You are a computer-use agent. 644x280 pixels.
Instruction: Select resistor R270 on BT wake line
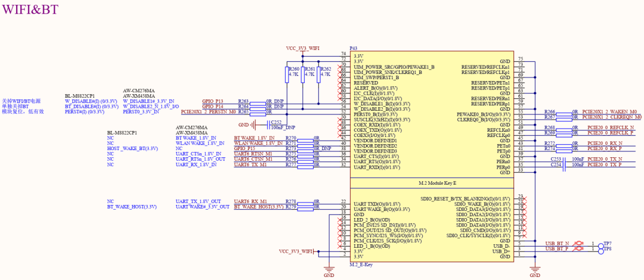tap(305, 141)
